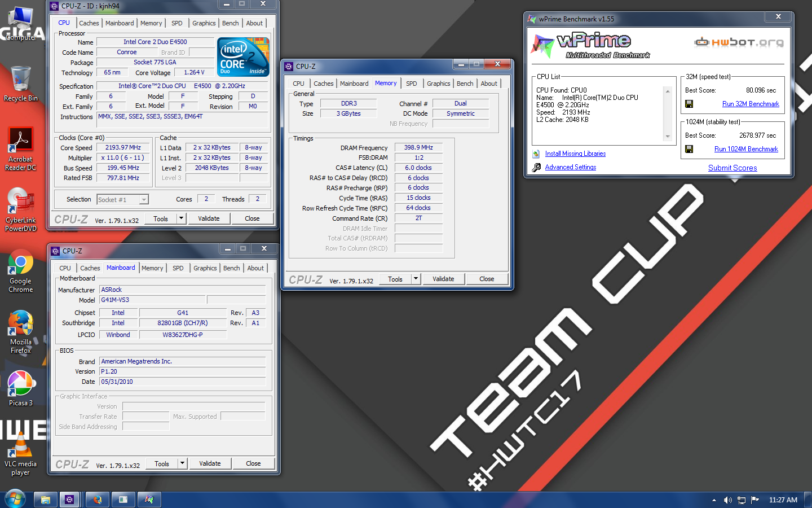Viewport: 812px width, 508px height.
Task: Open Tools dropdown arrow in Memory window
Action: point(416,279)
